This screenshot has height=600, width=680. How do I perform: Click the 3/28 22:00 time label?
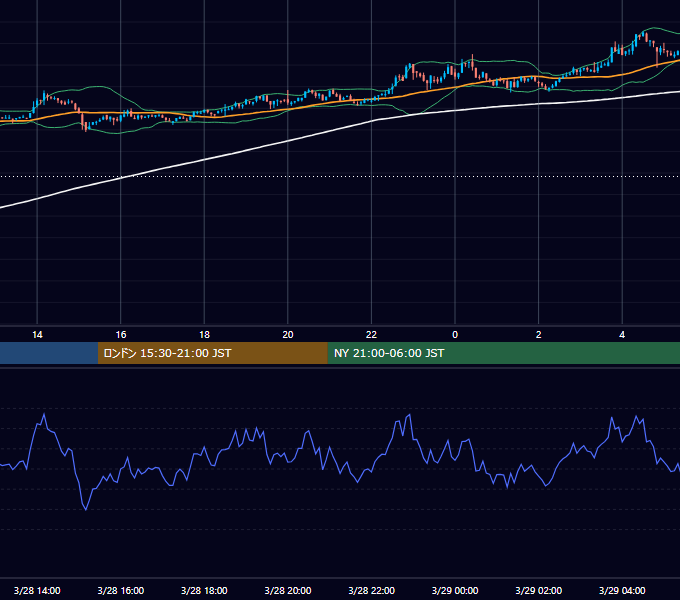(x=372, y=590)
